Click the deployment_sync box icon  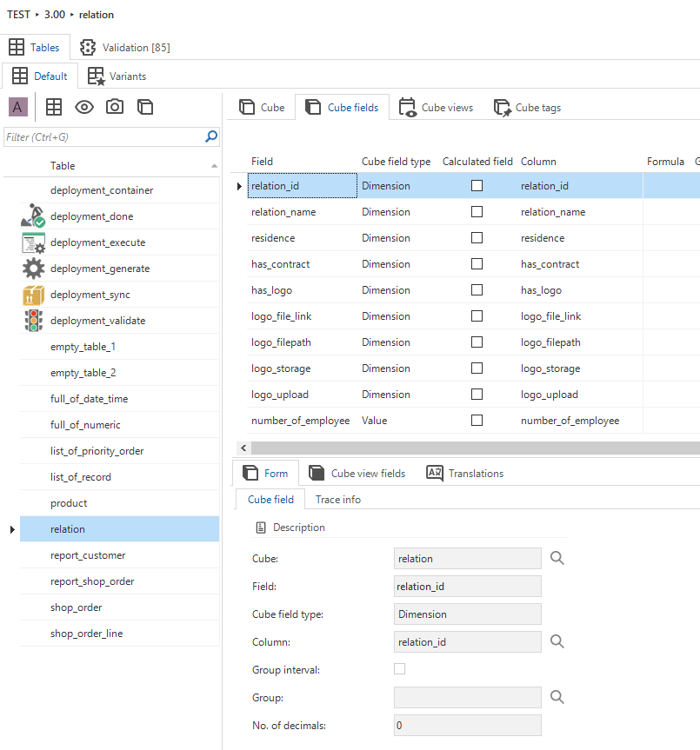(x=33, y=295)
